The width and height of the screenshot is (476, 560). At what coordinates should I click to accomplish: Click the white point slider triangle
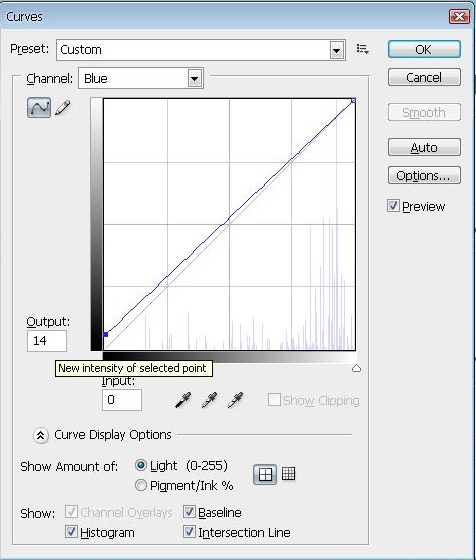pos(356,368)
